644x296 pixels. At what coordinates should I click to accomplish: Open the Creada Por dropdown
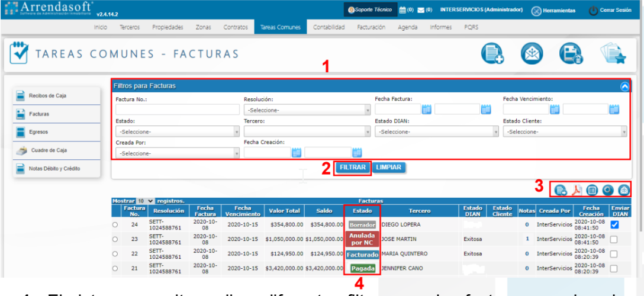coord(178,153)
